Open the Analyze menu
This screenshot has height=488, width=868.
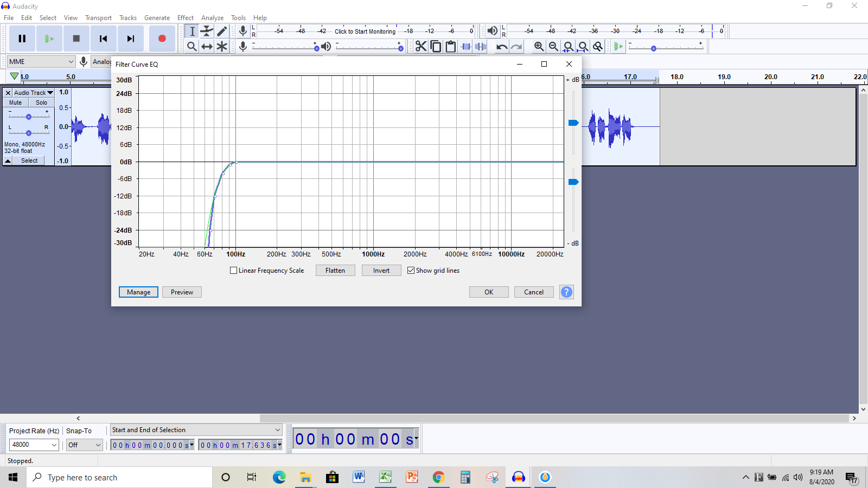(x=212, y=18)
